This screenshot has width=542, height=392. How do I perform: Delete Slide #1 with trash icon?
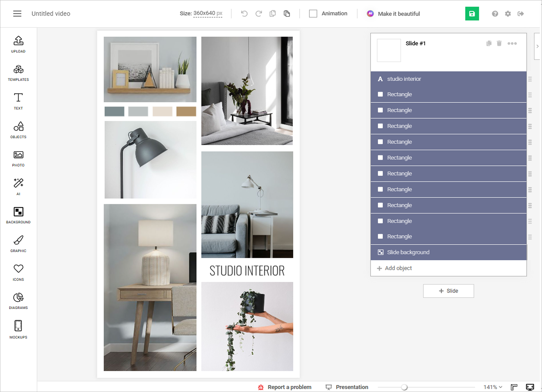499,43
